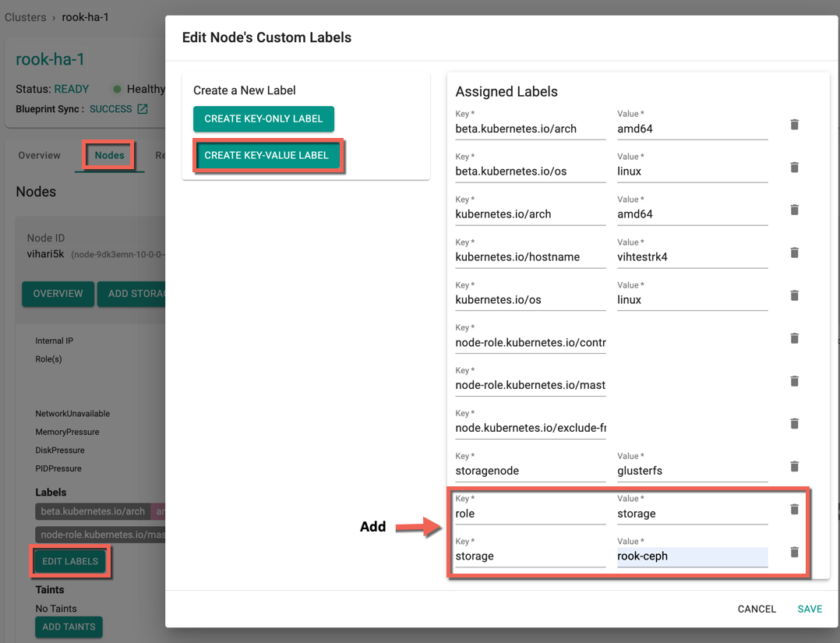Edit the kubernetes.io/os key field
The width and height of the screenshot is (840, 643).
pyautogui.click(x=531, y=299)
